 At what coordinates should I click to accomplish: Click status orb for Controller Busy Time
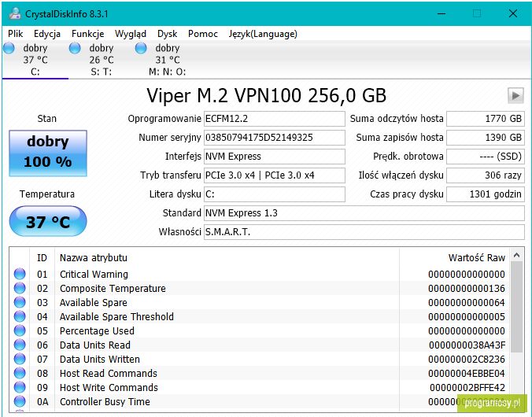point(20,401)
